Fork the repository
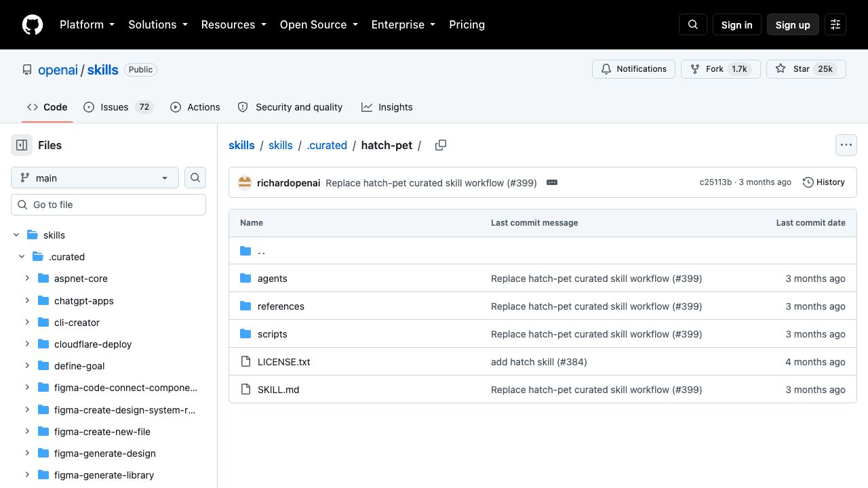868x488 pixels. pyautogui.click(x=721, y=69)
